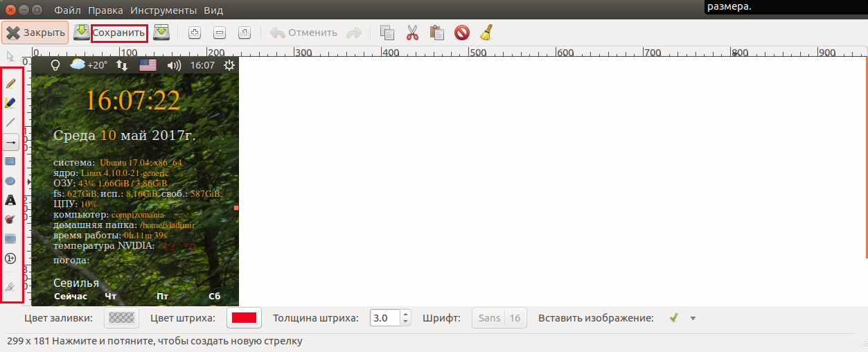The image size is (868, 352).
Task: Click Сохранить to save the image
Action: click(119, 33)
